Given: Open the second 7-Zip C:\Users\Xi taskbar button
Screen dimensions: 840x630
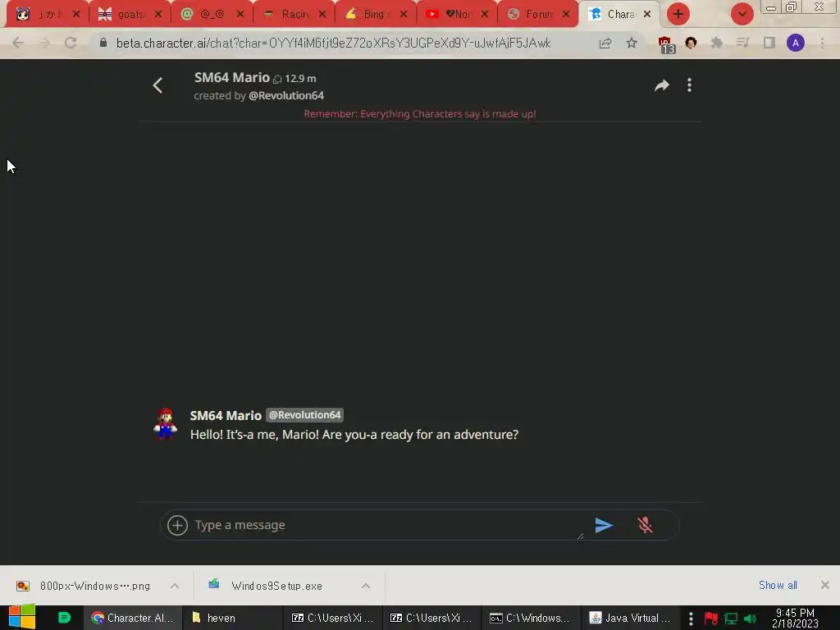Looking at the screenshot, I should (x=431, y=618).
